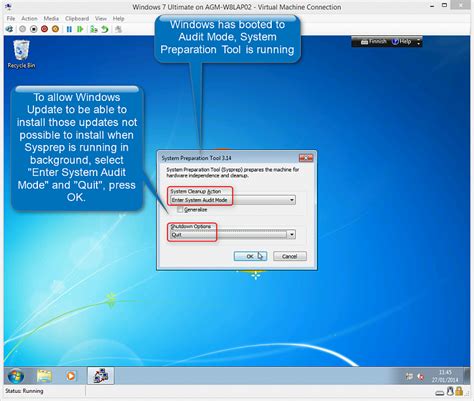
Task: Click the mouse status icon in status bar
Action: [450, 391]
